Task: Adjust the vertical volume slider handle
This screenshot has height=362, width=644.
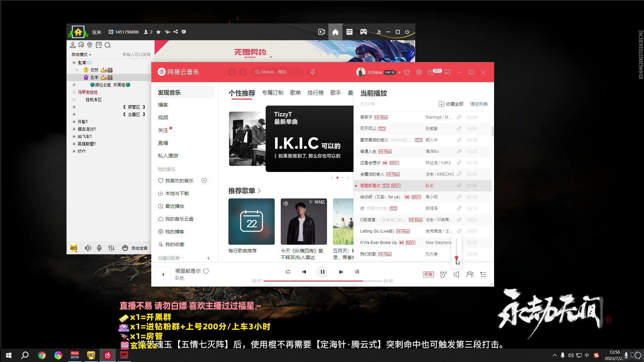Action: [x=456, y=257]
